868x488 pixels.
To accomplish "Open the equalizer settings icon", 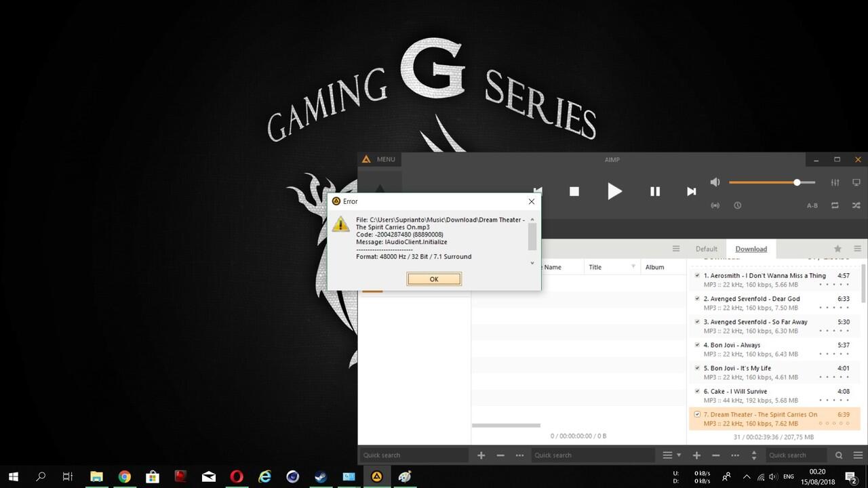I will (835, 182).
